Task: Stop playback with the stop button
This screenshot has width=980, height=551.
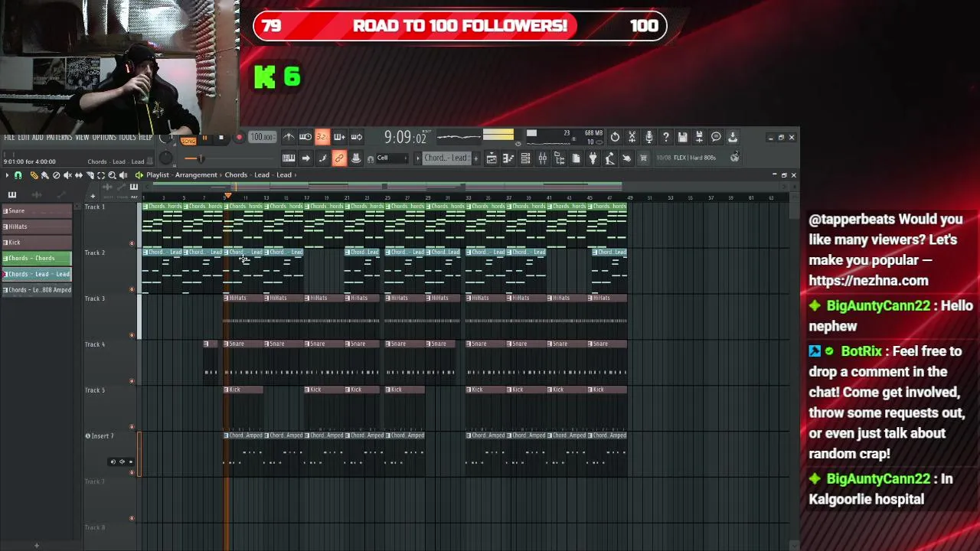Action: 220,138
